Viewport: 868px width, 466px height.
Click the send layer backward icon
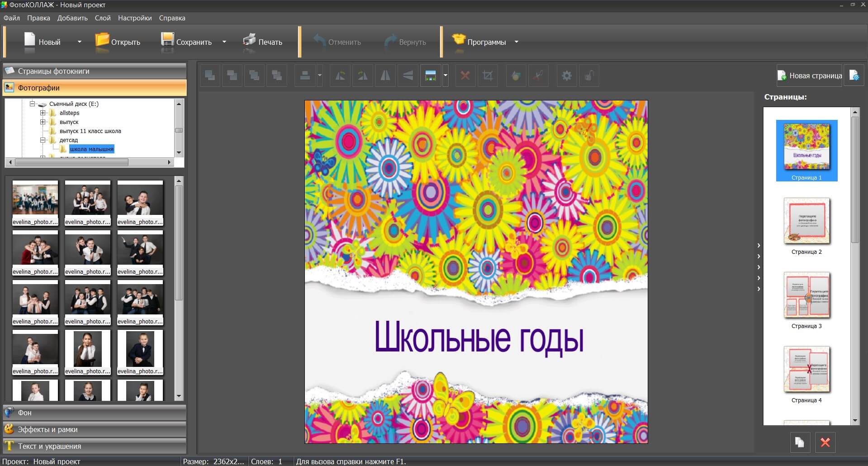click(232, 76)
